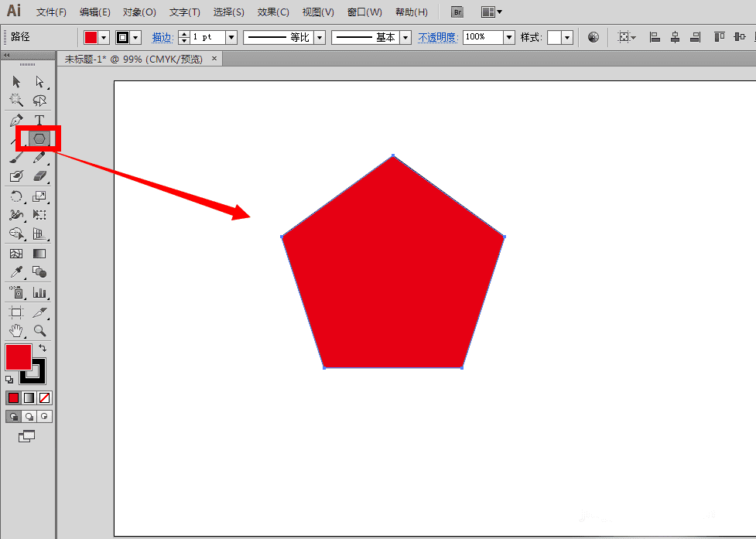Viewport: 756px width, 539px height.
Task: Open the 对象(O) menu
Action: tap(139, 12)
